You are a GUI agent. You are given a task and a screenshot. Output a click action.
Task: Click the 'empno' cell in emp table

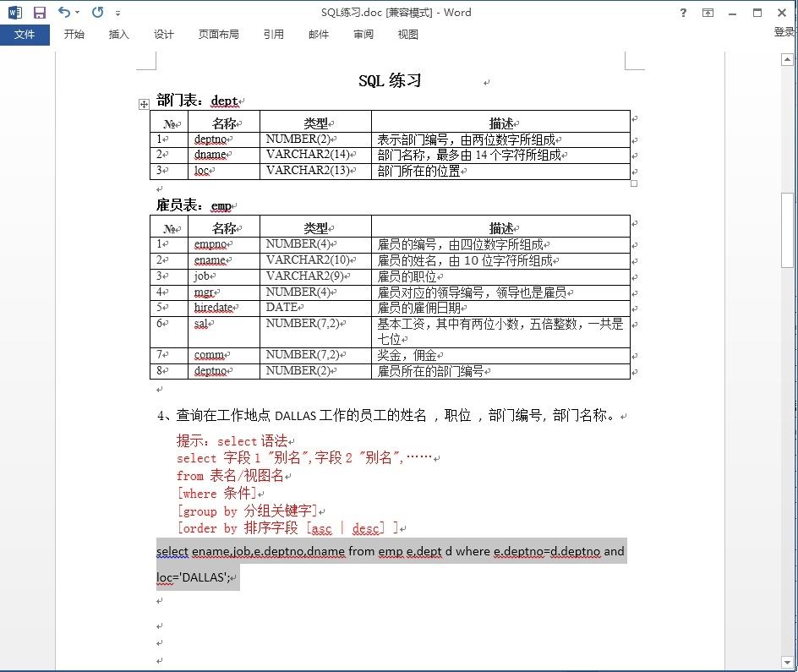[224, 244]
